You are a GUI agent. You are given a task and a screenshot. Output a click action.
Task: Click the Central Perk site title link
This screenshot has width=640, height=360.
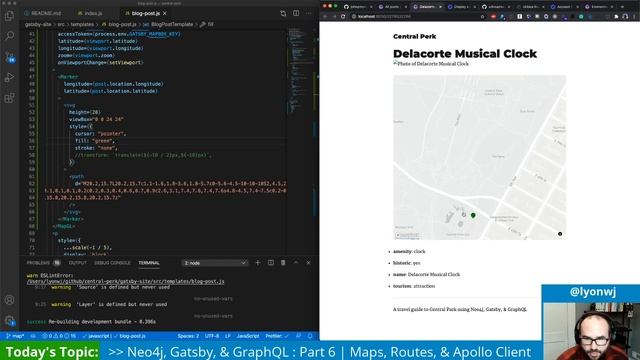tap(414, 36)
